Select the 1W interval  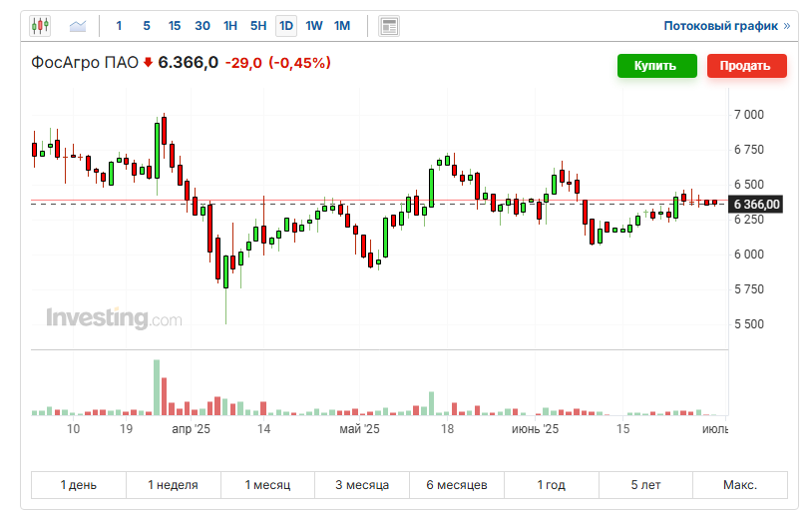tap(314, 25)
